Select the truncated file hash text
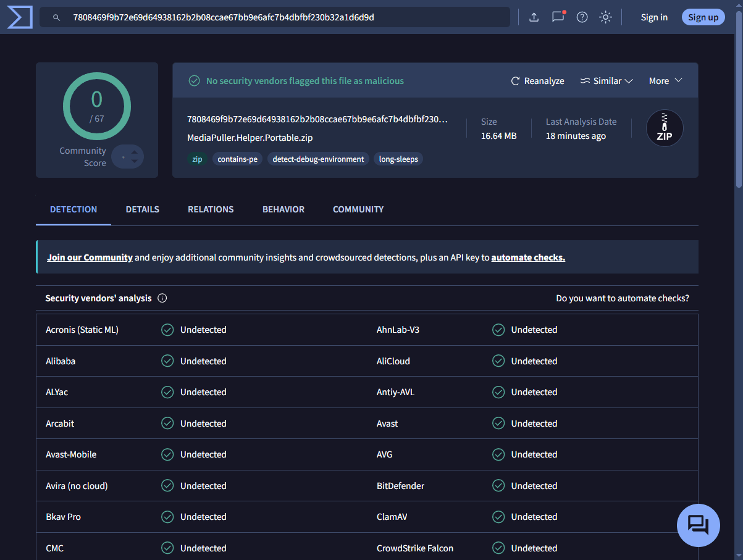Screen dimensions: 743x560 click(317, 119)
